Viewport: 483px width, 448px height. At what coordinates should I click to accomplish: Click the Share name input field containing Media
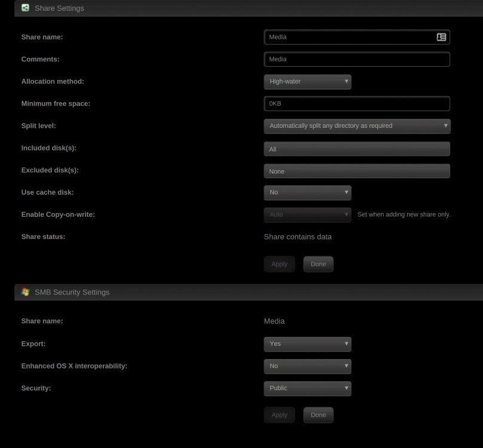pos(357,37)
